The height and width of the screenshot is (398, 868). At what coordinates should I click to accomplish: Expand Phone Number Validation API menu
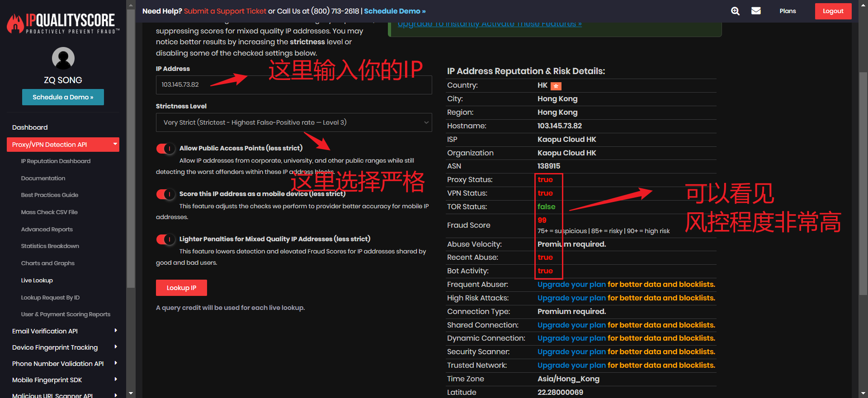click(63, 364)
